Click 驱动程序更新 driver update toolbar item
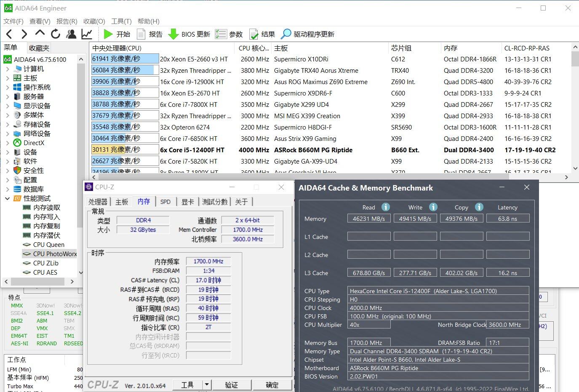579x392 pixels. (308, 34)
